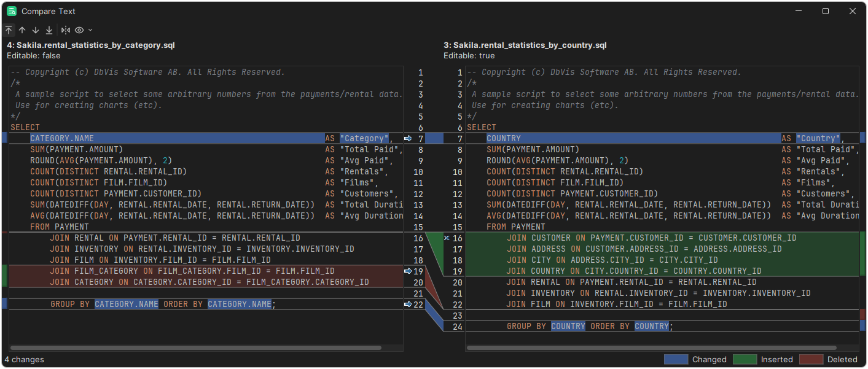Remove inserted block with X at line 16
This screenshot has height=369, width=868.
coord(447,238)
